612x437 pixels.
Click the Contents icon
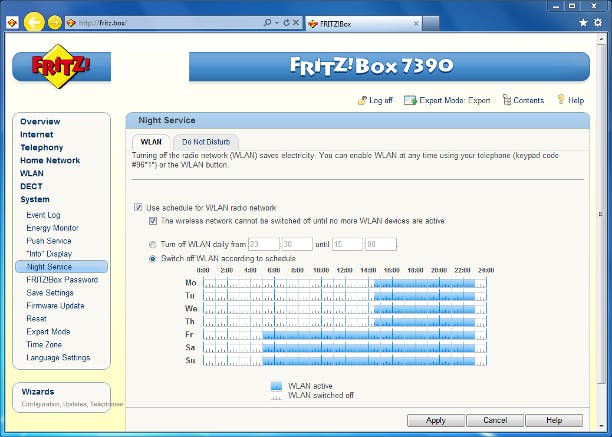coord(506,100)
